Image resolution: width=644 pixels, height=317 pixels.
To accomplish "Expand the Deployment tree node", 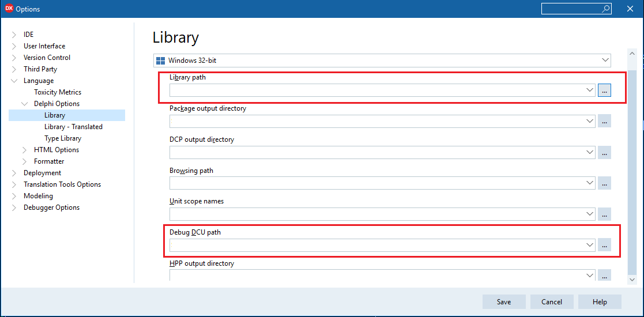I will click(14, 173).
